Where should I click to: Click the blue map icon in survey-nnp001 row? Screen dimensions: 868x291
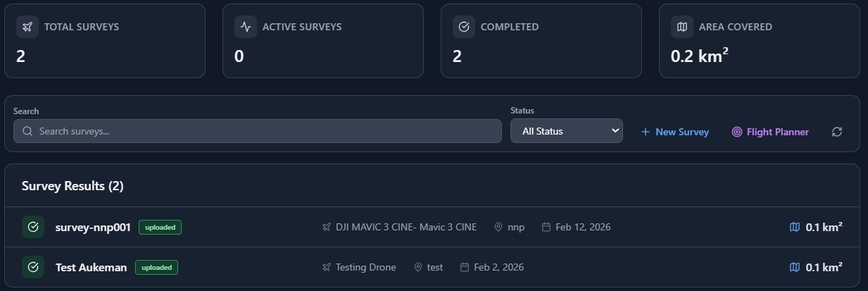(795, 227)
